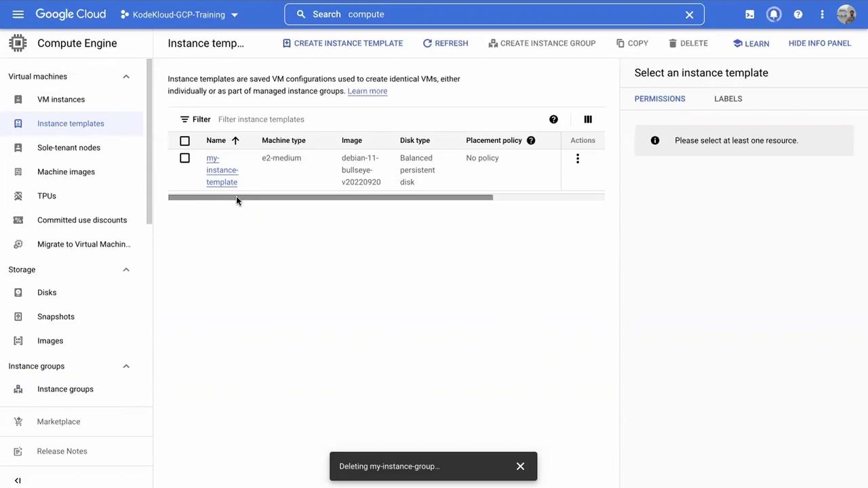868x488 pixels.
Task: Click the e2-medium machine type cell
Action: (x=281, y=158)
